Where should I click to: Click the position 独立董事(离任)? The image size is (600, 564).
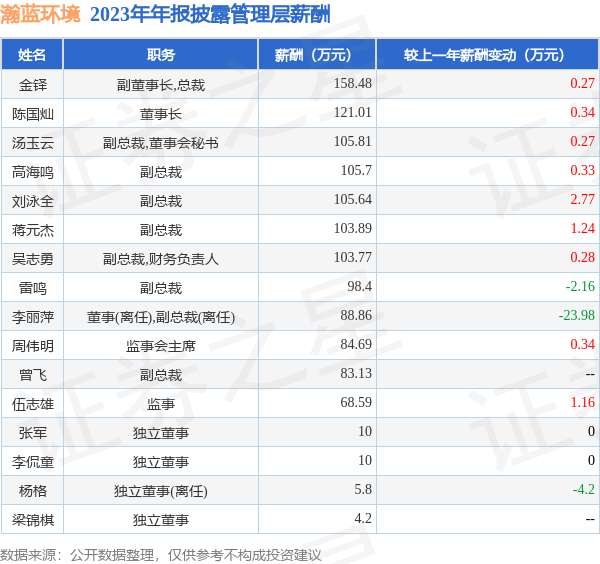click(x=161, y=491)
